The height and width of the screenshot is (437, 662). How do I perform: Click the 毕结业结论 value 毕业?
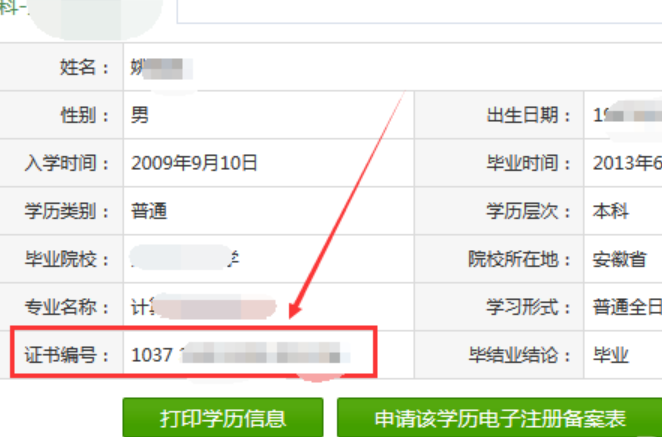pos(611,355)
